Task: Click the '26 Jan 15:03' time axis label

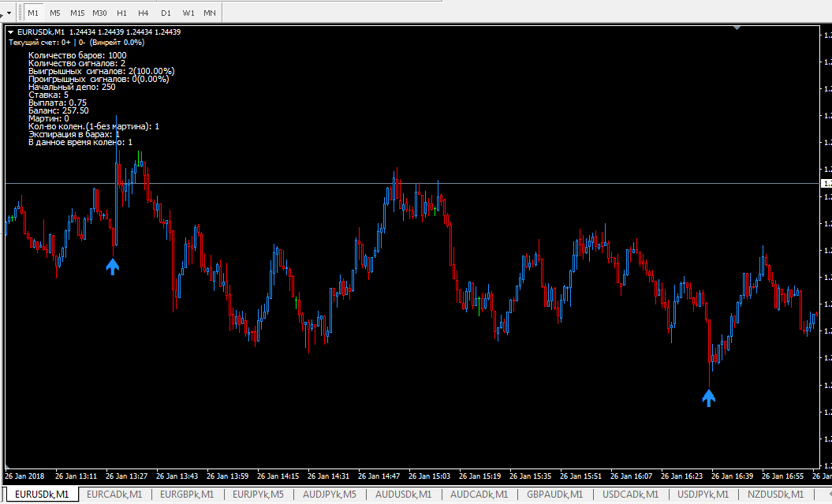Action: tap(429, 476)
